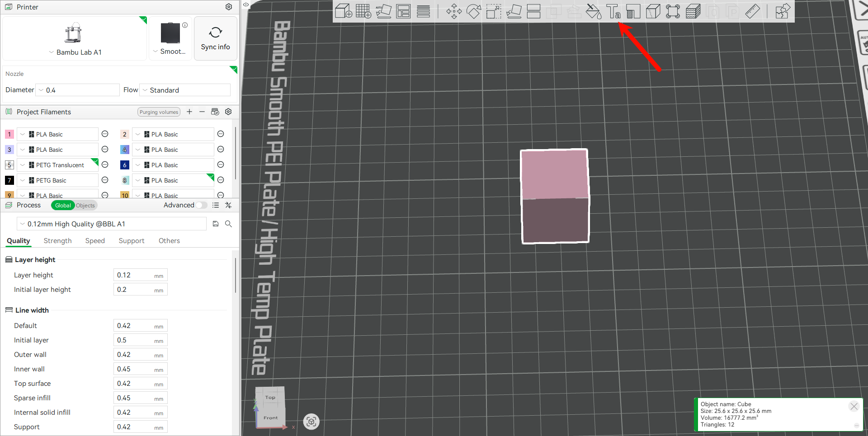Screen dimensions: 868x436
Task: Click the dark blue filament 6 swatch
Action: click(125, 165)
